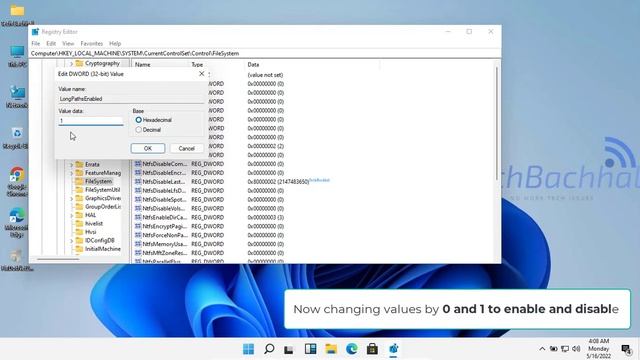Viewport: 640px width, 360px height.
Task: Click the tree pane horizontal scrollbar
Action: 58,259
